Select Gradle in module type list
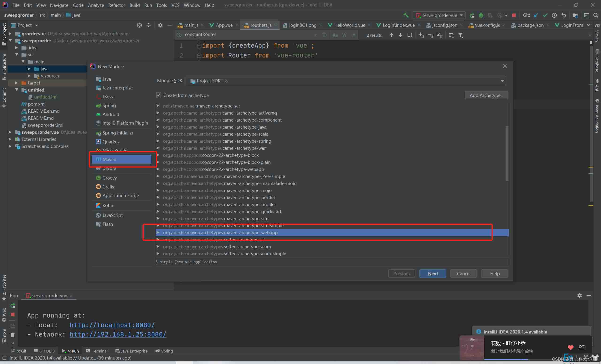Screen dimensions: 601x364 click(x=121, y=168)
